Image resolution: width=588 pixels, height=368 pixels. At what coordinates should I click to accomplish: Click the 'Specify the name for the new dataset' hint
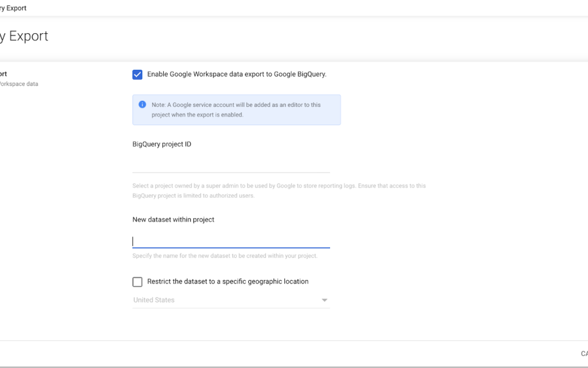(225, 256)
